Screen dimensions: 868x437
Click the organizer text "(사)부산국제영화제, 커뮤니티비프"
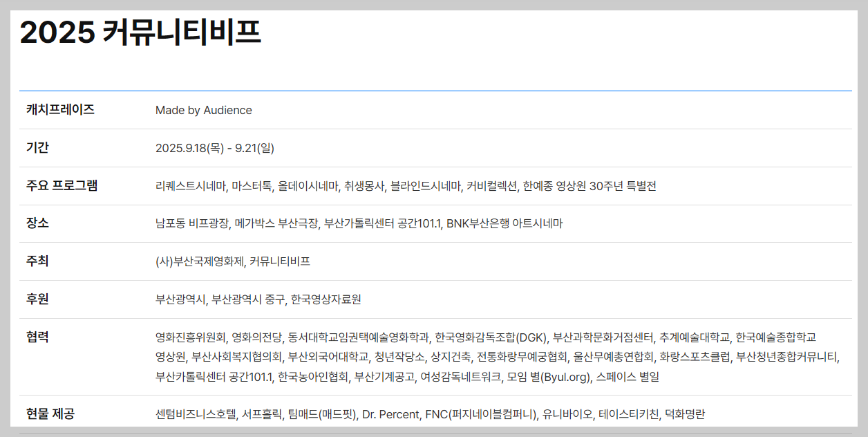tap(233, 262)
